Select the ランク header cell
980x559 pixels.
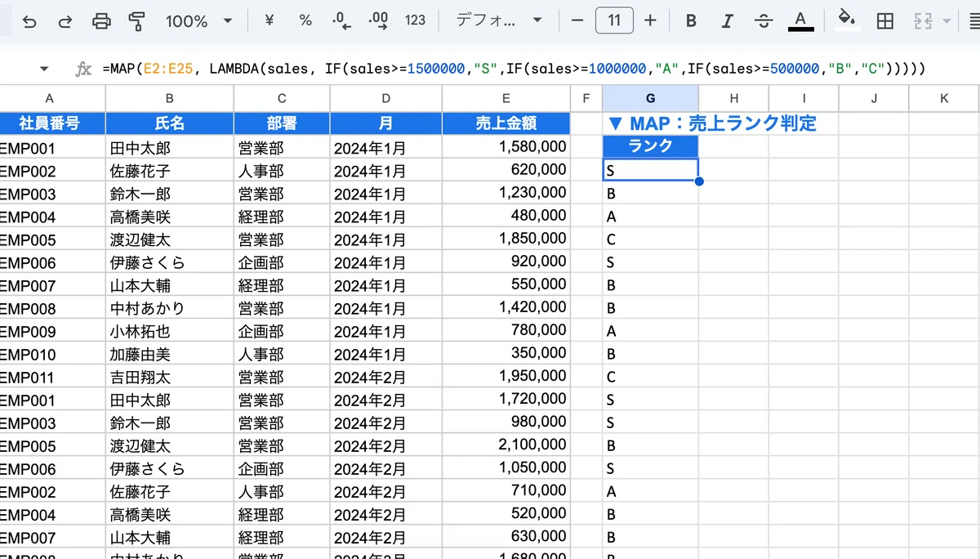[650, 146]
